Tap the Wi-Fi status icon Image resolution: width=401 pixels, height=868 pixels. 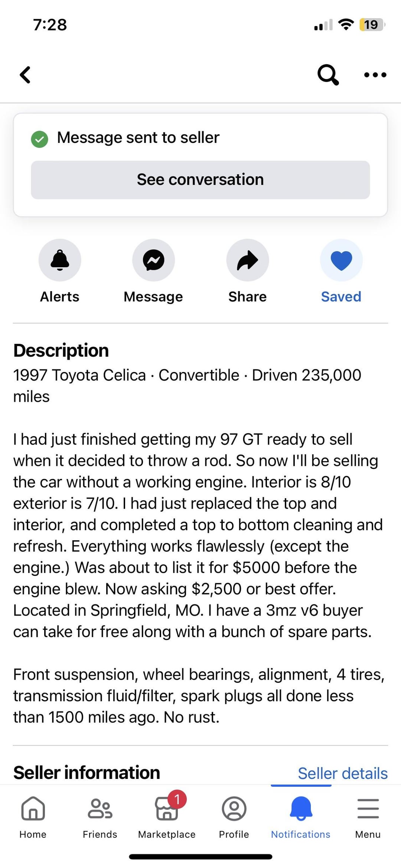click(x=346, y=25)
